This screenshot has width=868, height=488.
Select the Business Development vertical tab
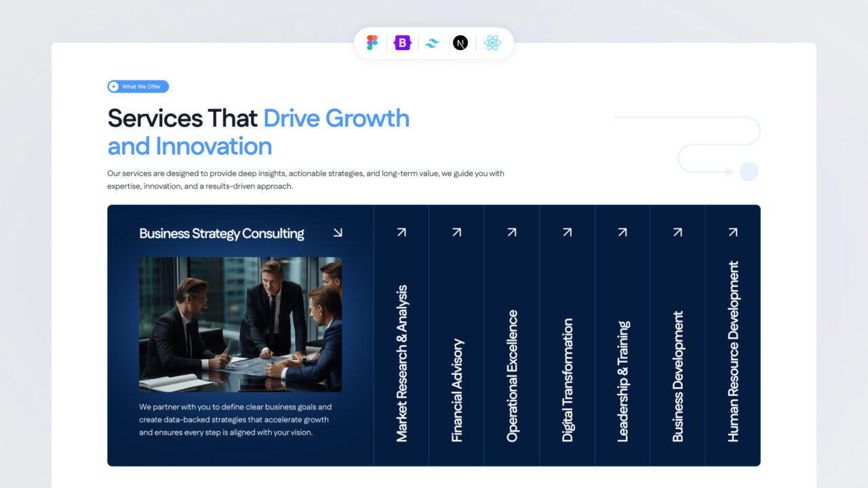coord(677,376)
